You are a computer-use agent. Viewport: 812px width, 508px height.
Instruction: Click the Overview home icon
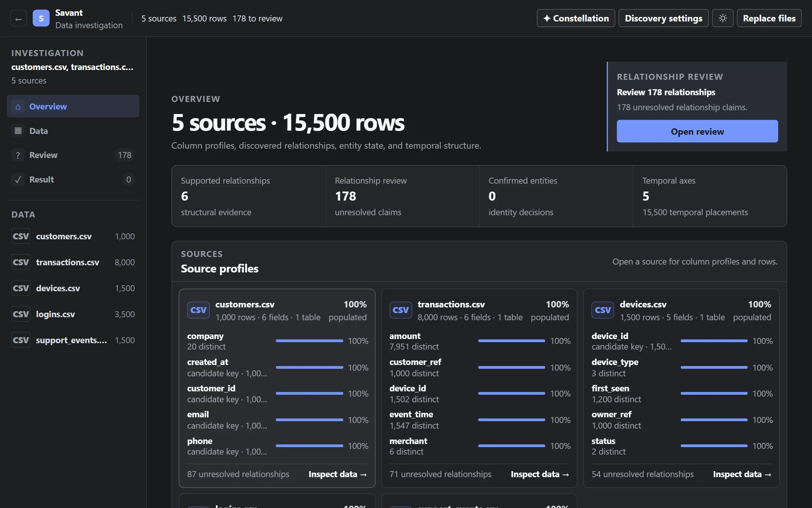point(18,107)
